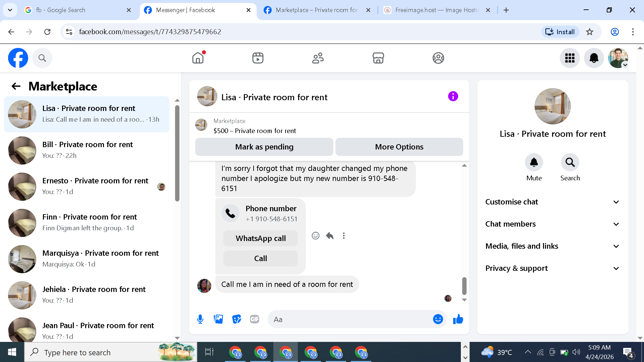This screenshot has width=644, height=362.
Task: Open Bill · Private room for rent chat
Action: tap(87, 150)
